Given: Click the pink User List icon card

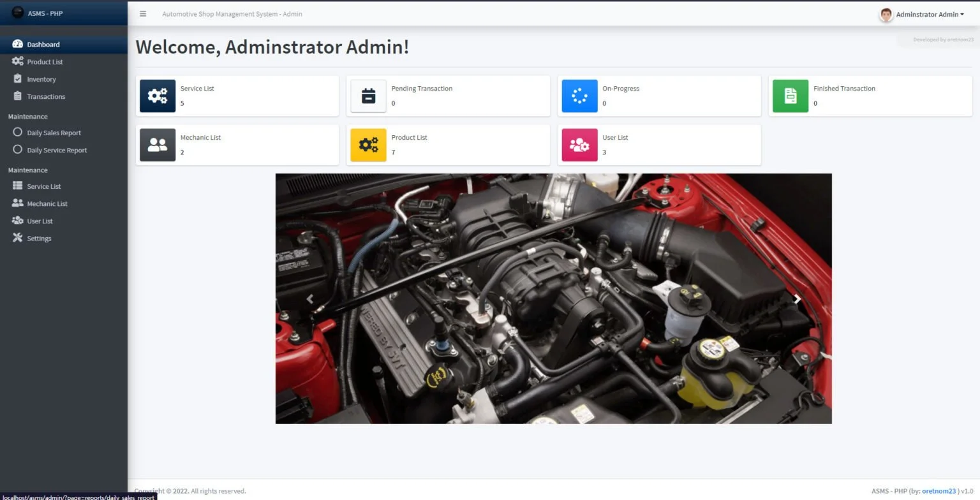Looking at the screenshot, I should coord(579,145).
